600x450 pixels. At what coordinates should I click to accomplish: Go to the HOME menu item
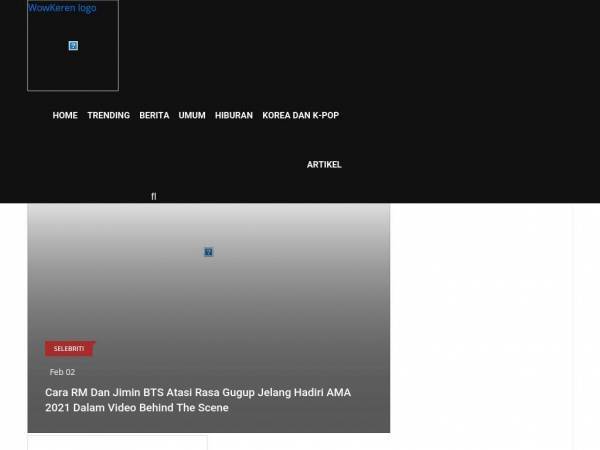coord(65,116)
